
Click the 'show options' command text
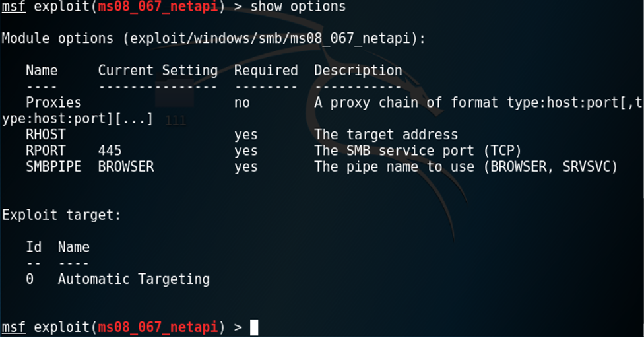[x=298, y=7]
